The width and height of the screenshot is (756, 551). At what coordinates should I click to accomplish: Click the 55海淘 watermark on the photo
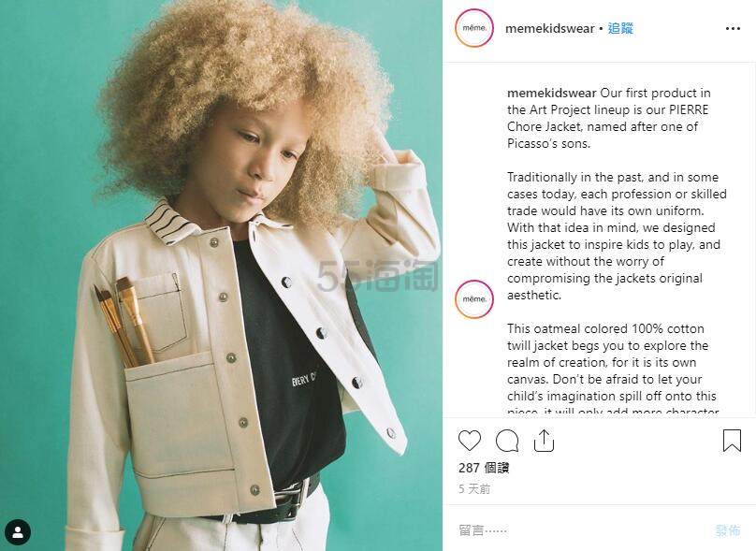(x=377, y=275)
